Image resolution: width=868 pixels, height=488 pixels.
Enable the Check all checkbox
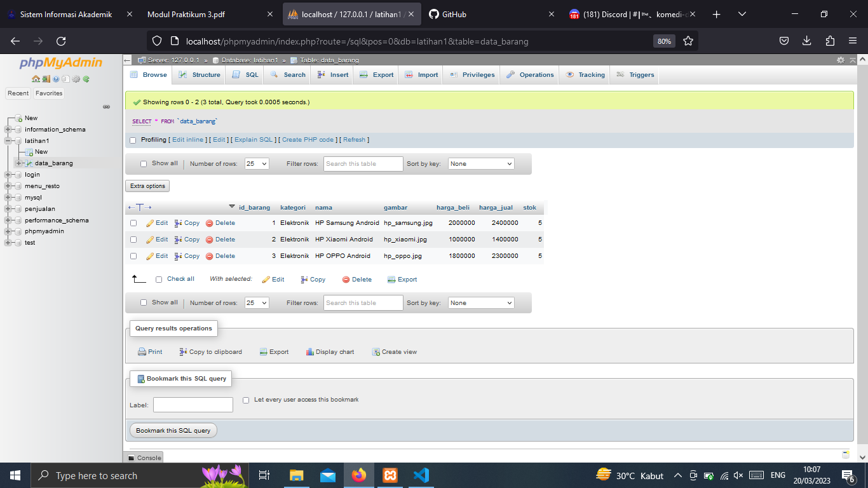[x=158, y=280]
